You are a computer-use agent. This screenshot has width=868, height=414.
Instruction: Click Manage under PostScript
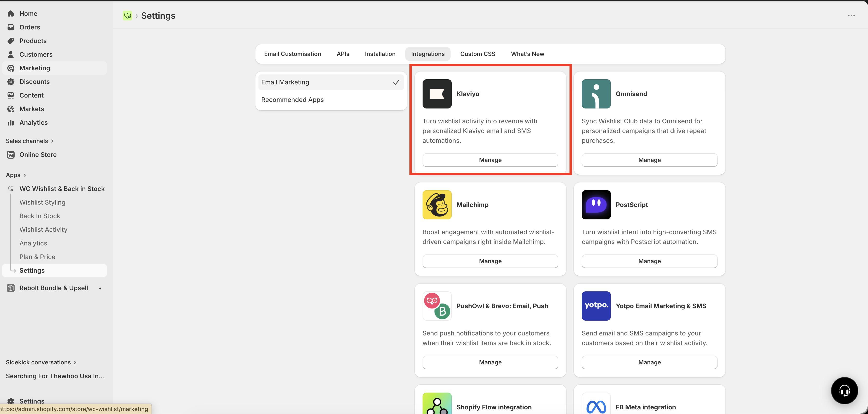649,261
